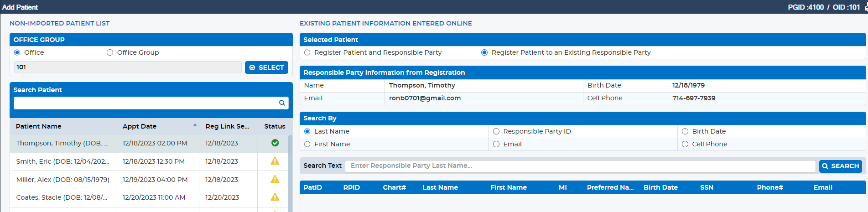868x212 pixels.
Task: Choose the First Name search option
Action: click(x=307, y=144)
